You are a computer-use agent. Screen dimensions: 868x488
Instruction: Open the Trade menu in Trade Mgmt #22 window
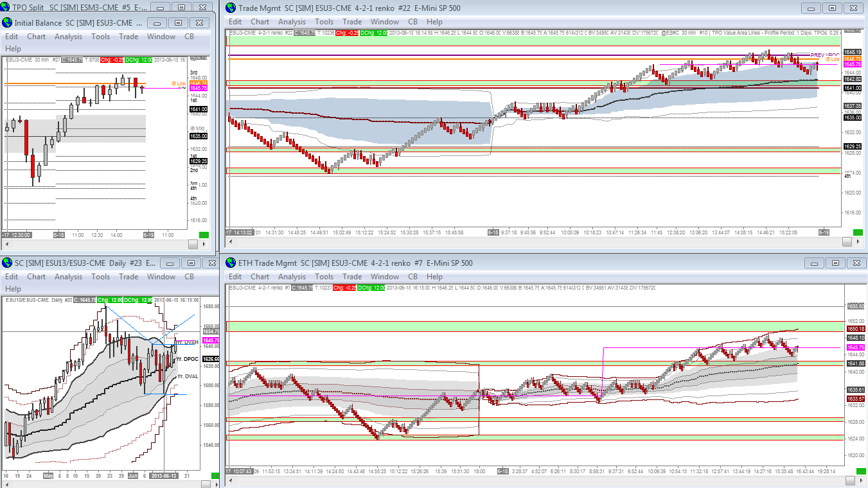352,22
